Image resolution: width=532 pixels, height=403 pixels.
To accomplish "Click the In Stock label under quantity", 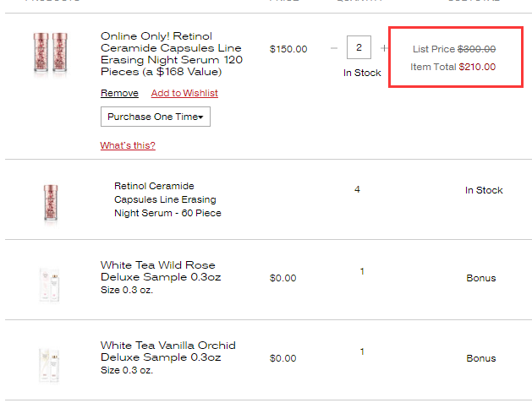I will click(x=362, y=73).
